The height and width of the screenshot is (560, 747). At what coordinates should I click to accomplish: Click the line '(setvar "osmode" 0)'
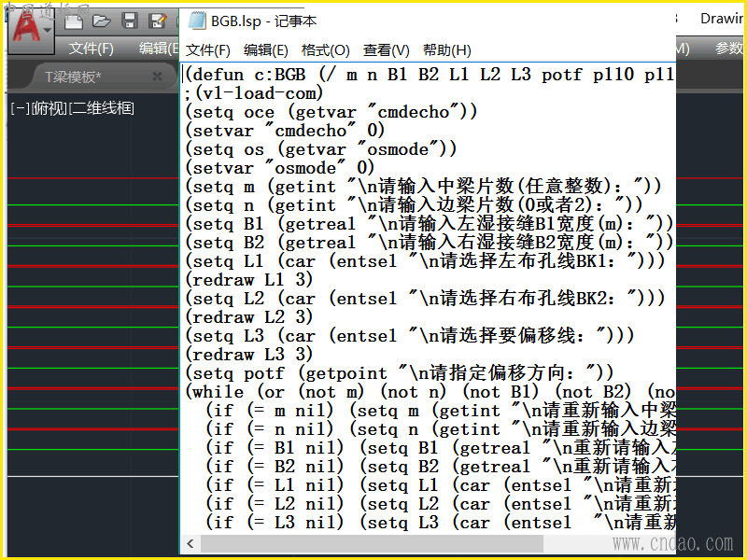279,168
